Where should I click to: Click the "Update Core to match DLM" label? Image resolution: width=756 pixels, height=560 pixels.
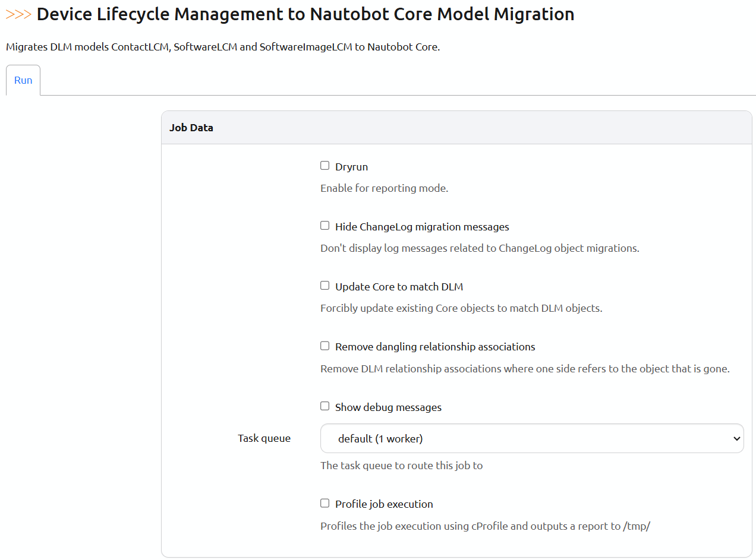[x=399, y=287]
